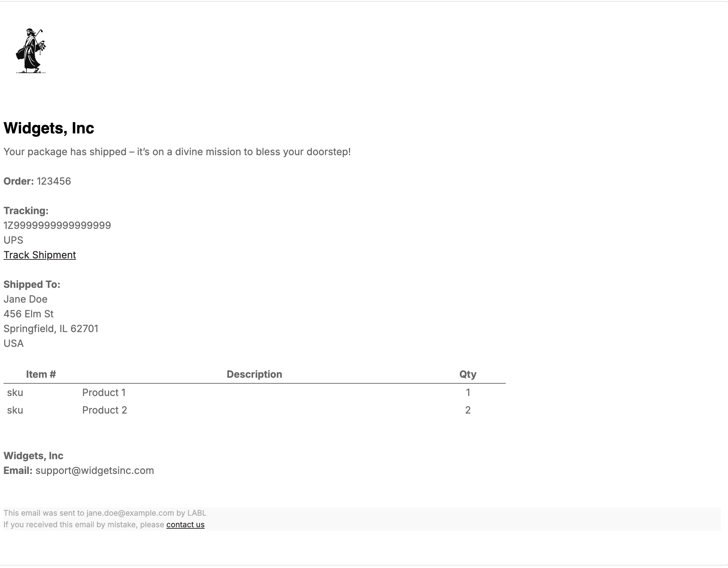This screenshot has height=568, width=728.
Task: Click the robed golfer logo image
Action: tap(31, 51)
